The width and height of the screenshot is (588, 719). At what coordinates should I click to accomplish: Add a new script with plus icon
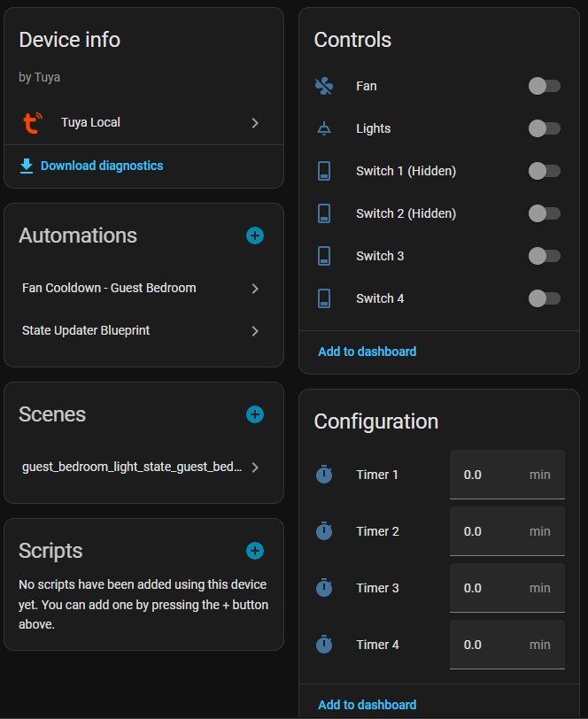click(x=255, y=551)
